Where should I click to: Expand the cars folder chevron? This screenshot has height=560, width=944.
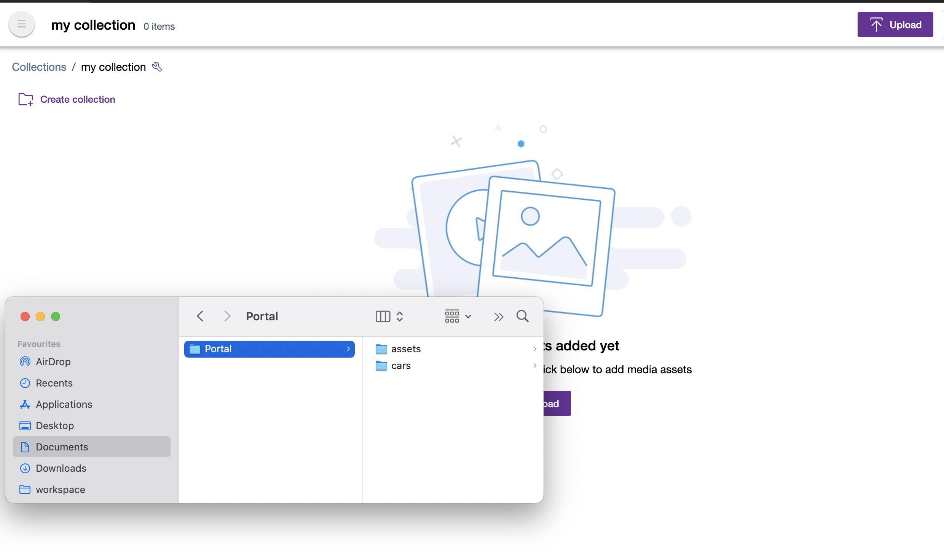(534, 366)
